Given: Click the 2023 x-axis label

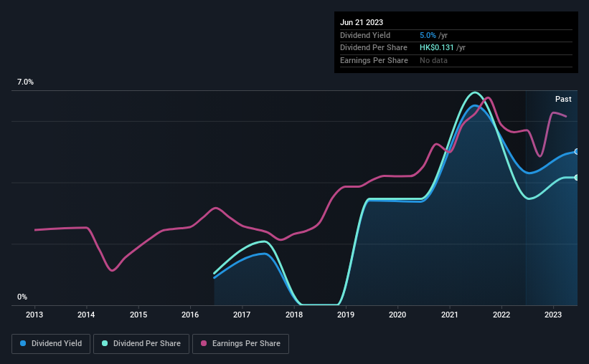Looking at the screenshot, I should [x=553, y=315].
